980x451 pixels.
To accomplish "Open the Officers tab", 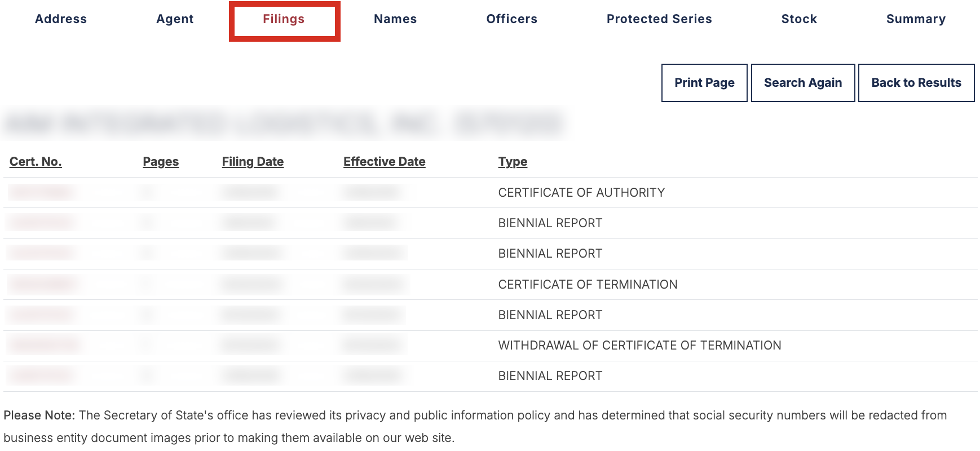I will click(x=511, y=19).
